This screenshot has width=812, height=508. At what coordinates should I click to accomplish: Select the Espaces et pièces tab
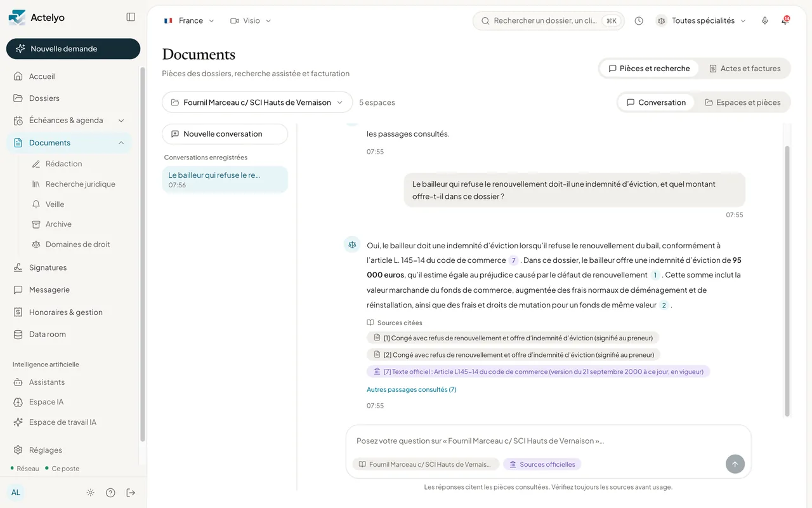(742, 102)
